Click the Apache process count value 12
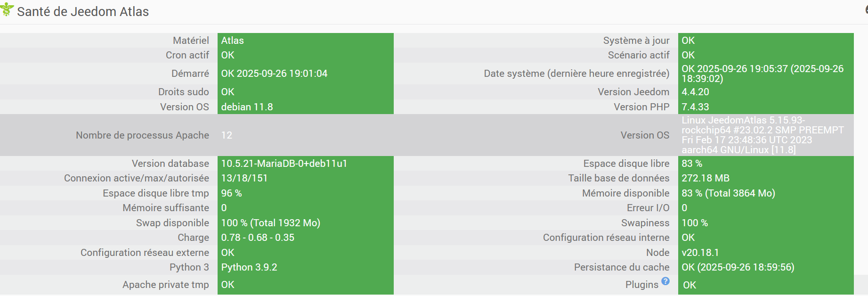Viewport: 868px width, 296px height. [227, 135]
